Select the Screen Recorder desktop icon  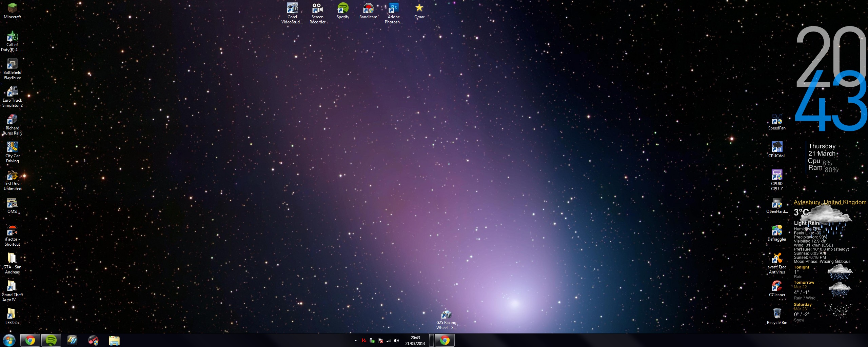pyautogui.click(x=317, y=14)
